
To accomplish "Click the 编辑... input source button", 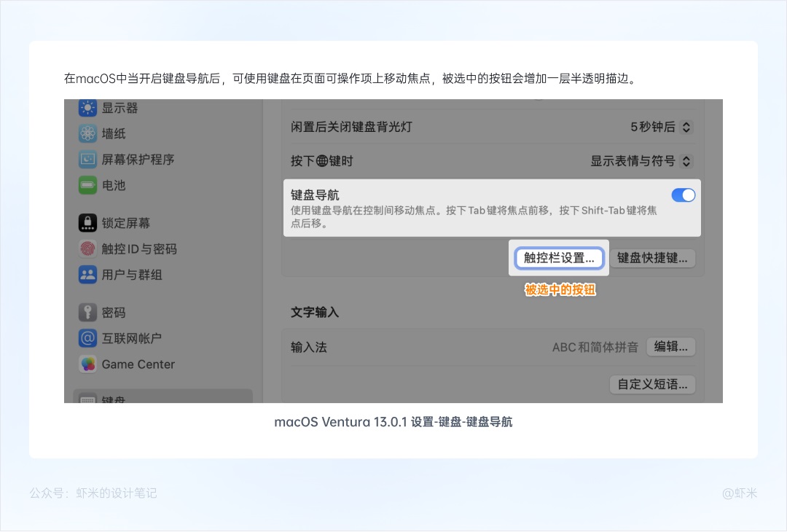I will point(670,347).
